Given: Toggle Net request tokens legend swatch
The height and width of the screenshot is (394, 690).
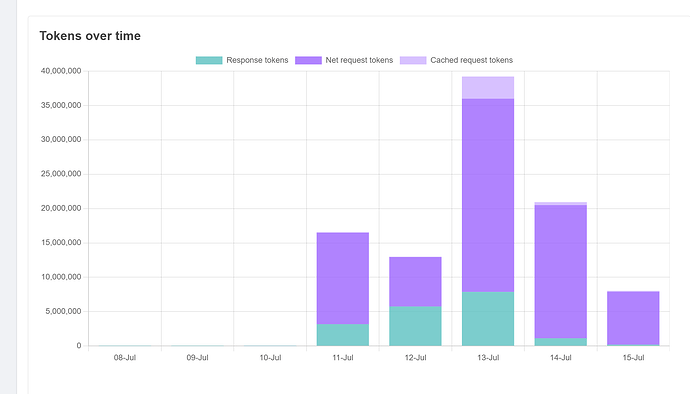Looking at the screenshot, I should point(308,60).
